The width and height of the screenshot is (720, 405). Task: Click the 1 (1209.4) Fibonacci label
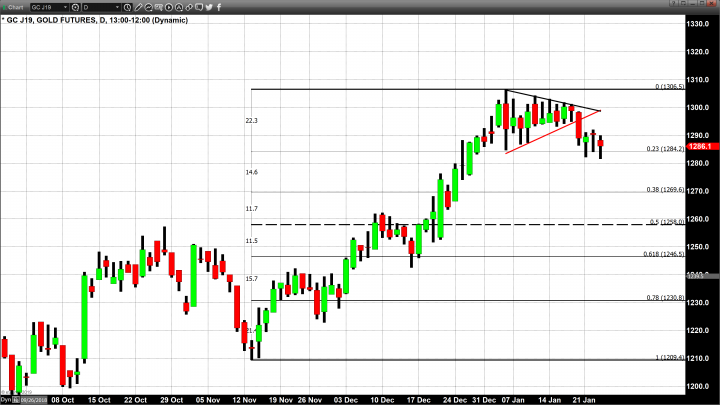click(669, 357)
